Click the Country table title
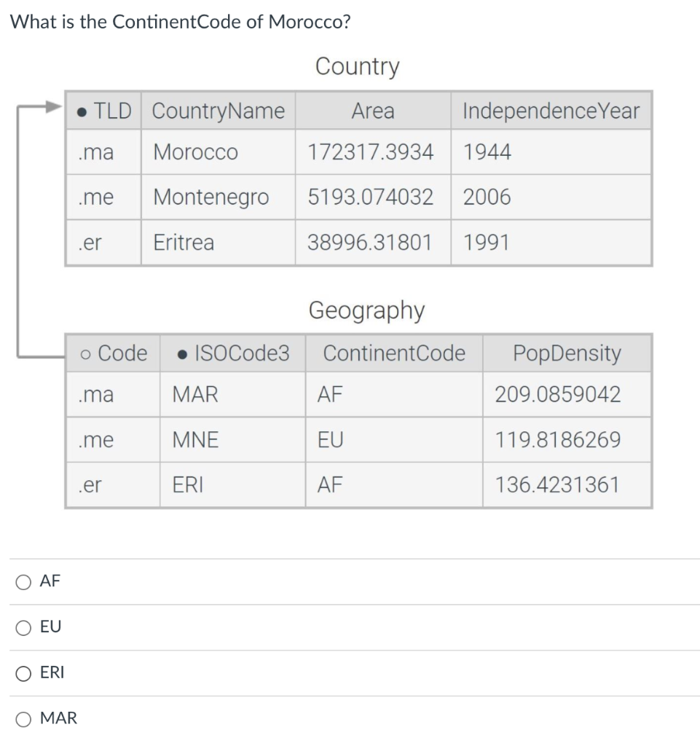The width and height of the screenshot is (700, 746). pos(358,66)
